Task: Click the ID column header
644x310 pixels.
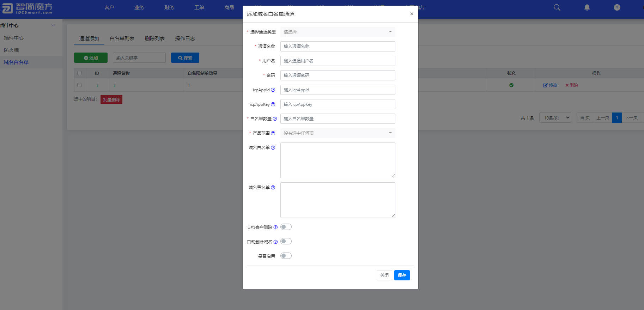Action: tap(97, 73)
